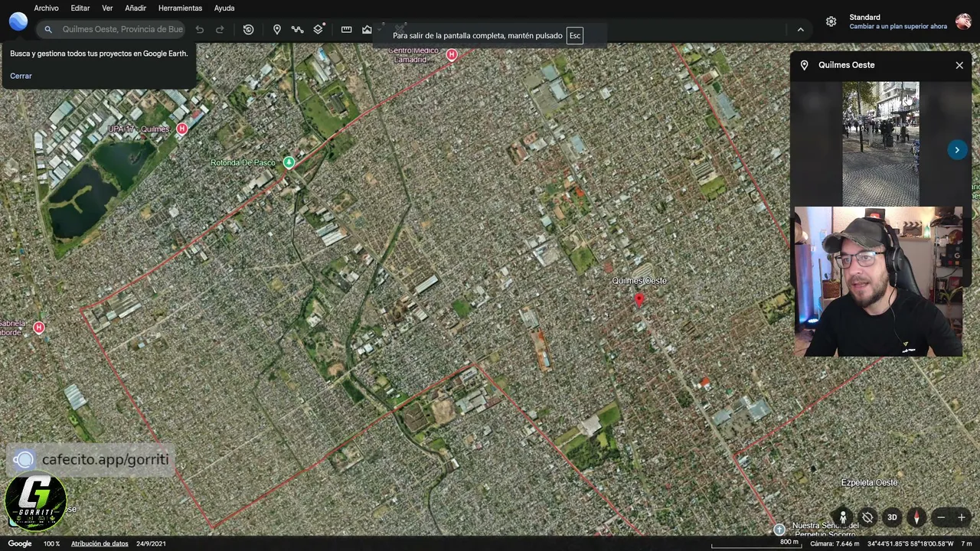Click the pin icon in Quilmes Oeste panel header
Screen dimensions: 980x551
point(804,65)
